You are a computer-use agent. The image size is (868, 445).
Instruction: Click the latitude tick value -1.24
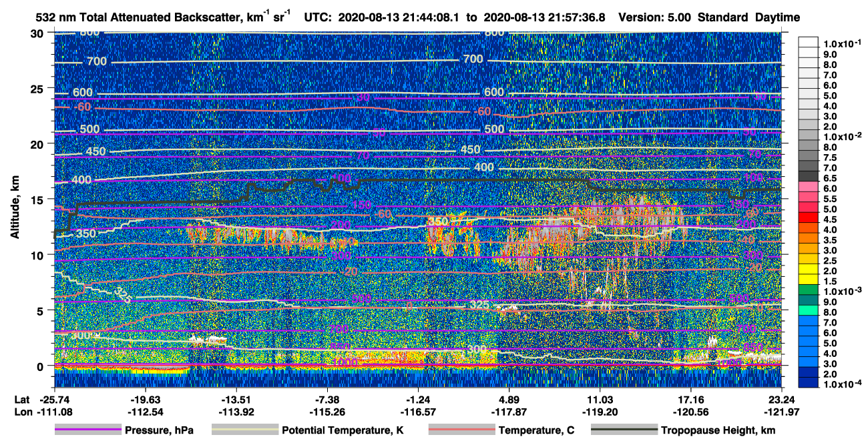pos(418,399)
